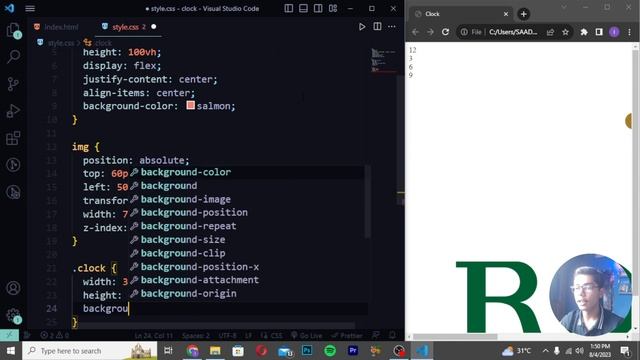Open the Chrome extensions puzzle icon
The image size is (640, 360).
(584, 32)
